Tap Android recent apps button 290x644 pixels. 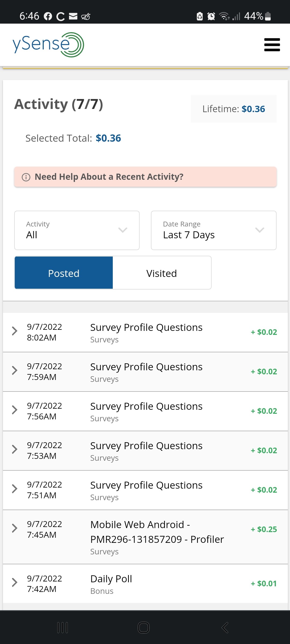pyautogui.click(x=63, y=628)
